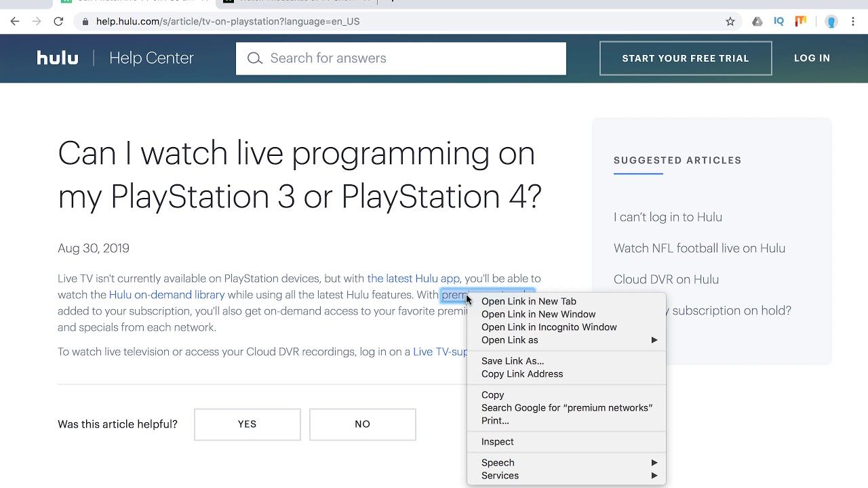Expand the Speech submenu
The width and height of the screenshot is (868, 488).
click(566, 463)
